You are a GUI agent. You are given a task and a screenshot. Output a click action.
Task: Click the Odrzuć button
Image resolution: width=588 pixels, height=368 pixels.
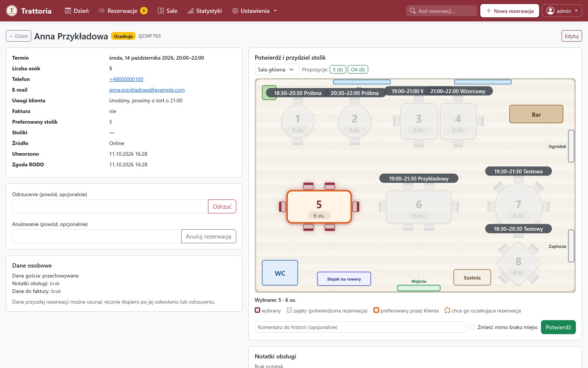tap(222, 206)
